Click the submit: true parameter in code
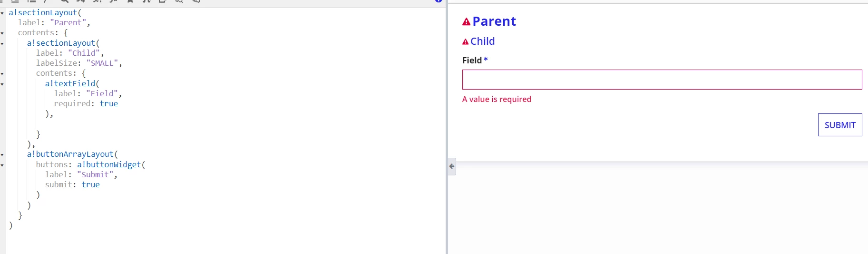 pyautogui.click(x=72, y=184)
